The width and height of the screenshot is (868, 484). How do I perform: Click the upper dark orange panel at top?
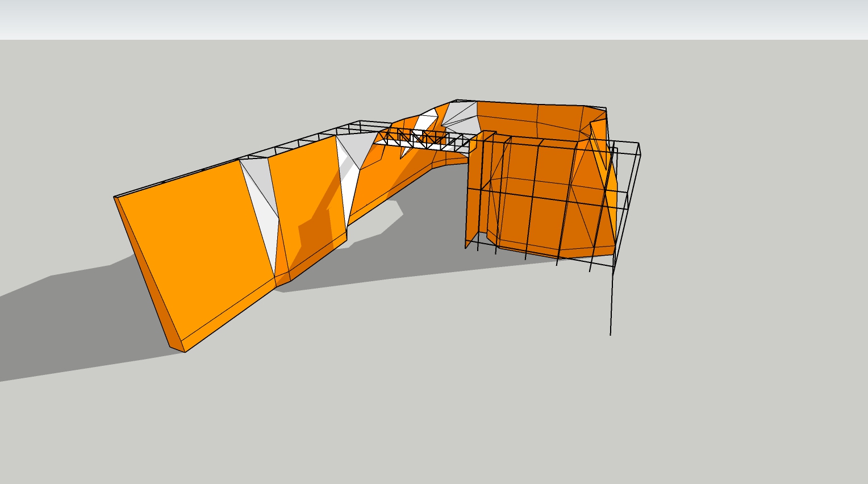pos(528,119)
